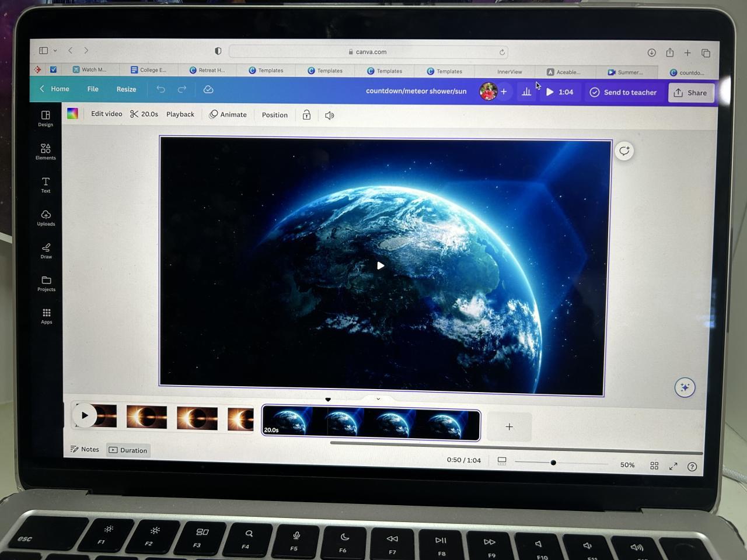Image resolution: width=747 pixels, height=560 pixels.
Task: Go back in Safari
Action: [71, 51]
